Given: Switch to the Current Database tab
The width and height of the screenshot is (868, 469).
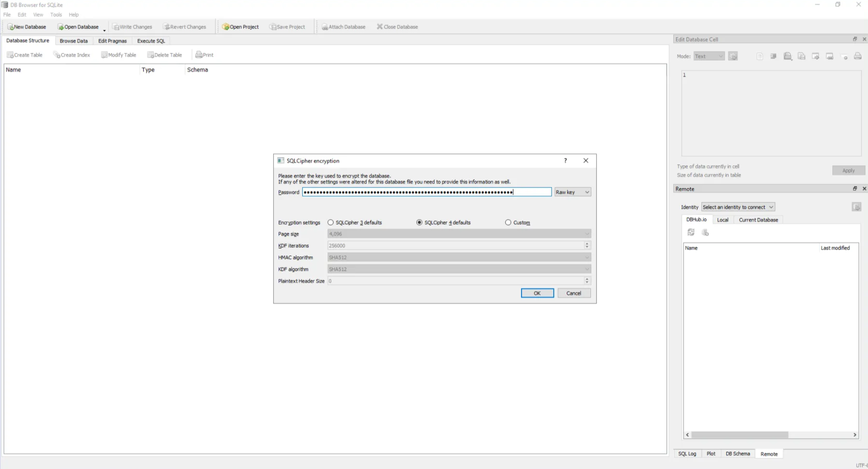Looking at the screenshot, I should point(758,220).
